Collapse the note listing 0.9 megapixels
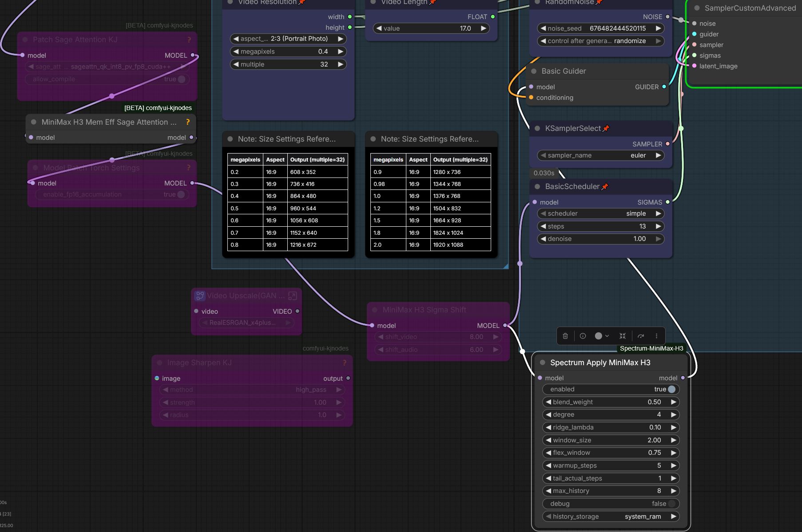802x532 pixels. click(373, 139)
